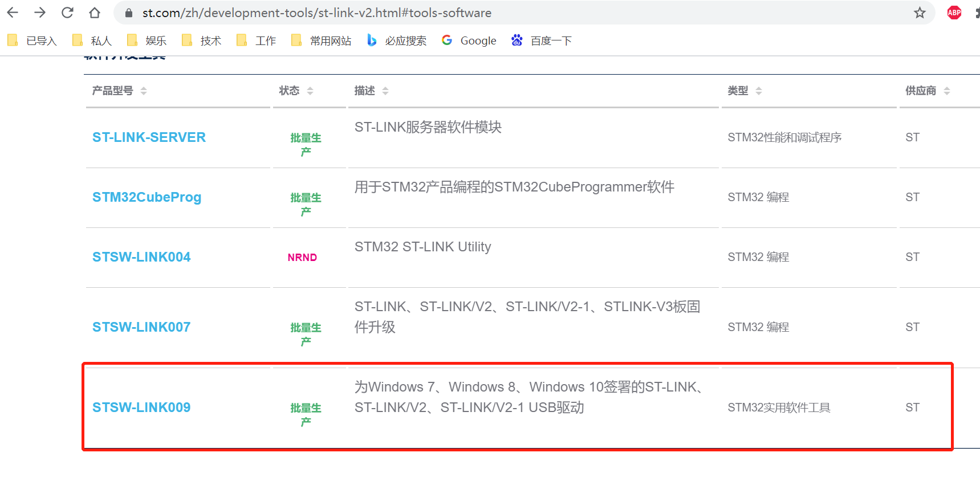Click STM32 编程 type in STM32CubeProg row
Viewport: 980px width, 481px height.
(x=758, y=197)
